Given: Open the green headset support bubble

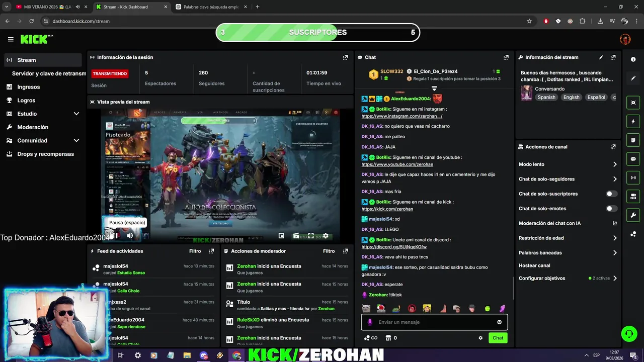Looking at the screenshot, I should click(x=628, y=333).
